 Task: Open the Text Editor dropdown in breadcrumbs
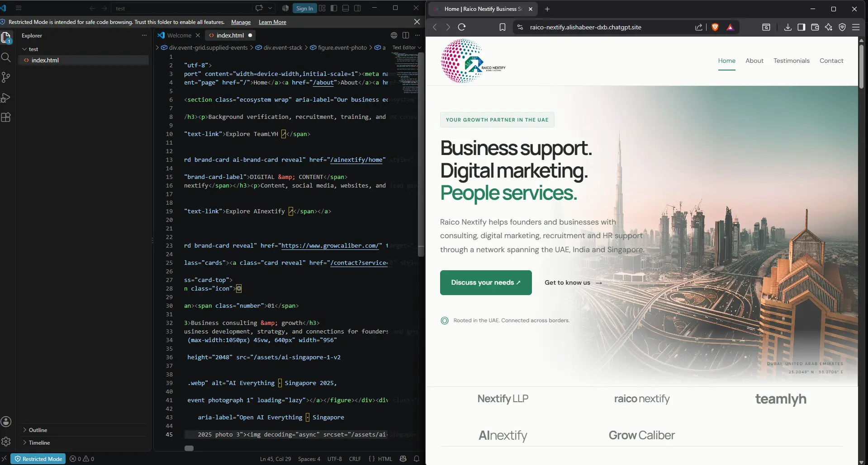click(406, 47)
